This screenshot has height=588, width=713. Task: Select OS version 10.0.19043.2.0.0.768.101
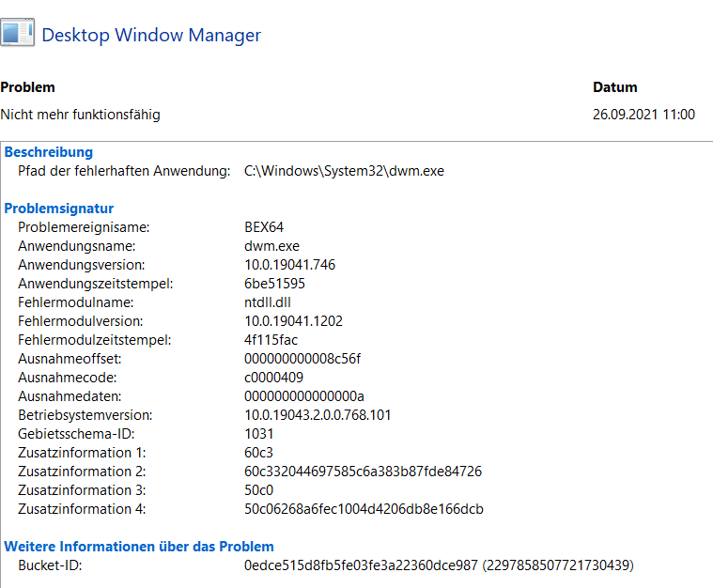[318, 415]
